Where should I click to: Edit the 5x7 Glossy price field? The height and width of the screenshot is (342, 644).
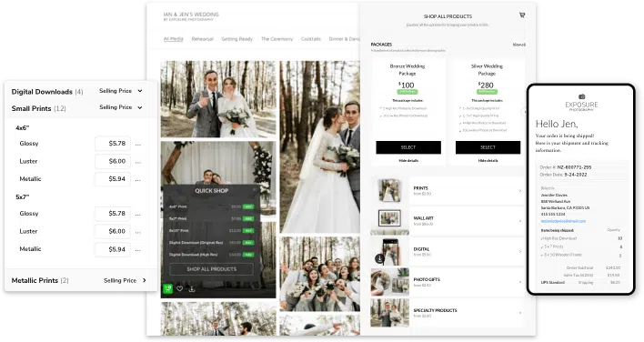tap(113, 214)
